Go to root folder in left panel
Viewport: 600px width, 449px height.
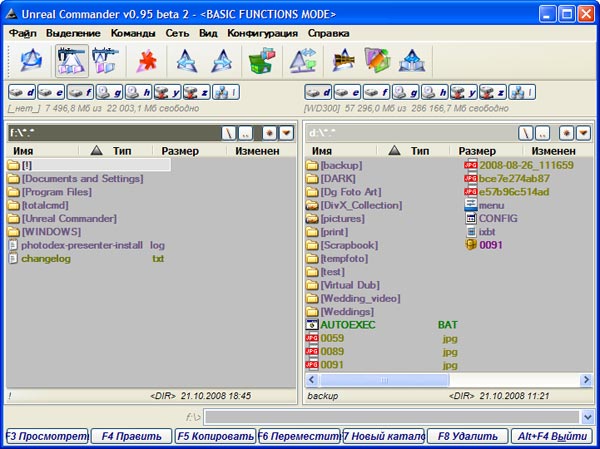pyautogui.click(x=229, y=133)
